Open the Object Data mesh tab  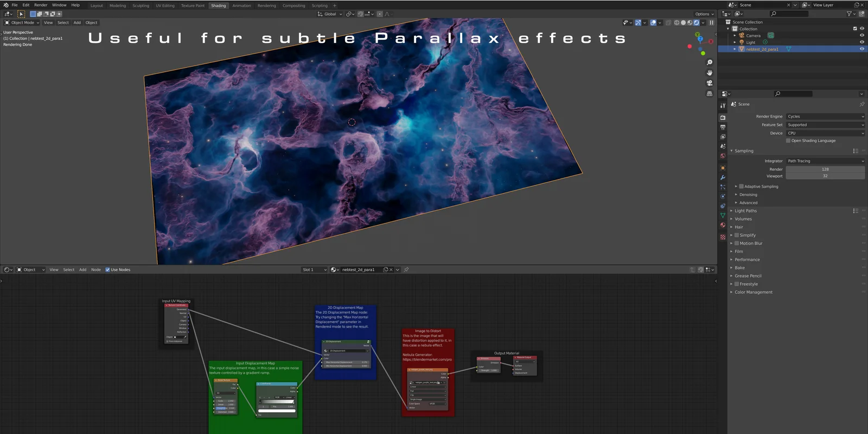723,215
